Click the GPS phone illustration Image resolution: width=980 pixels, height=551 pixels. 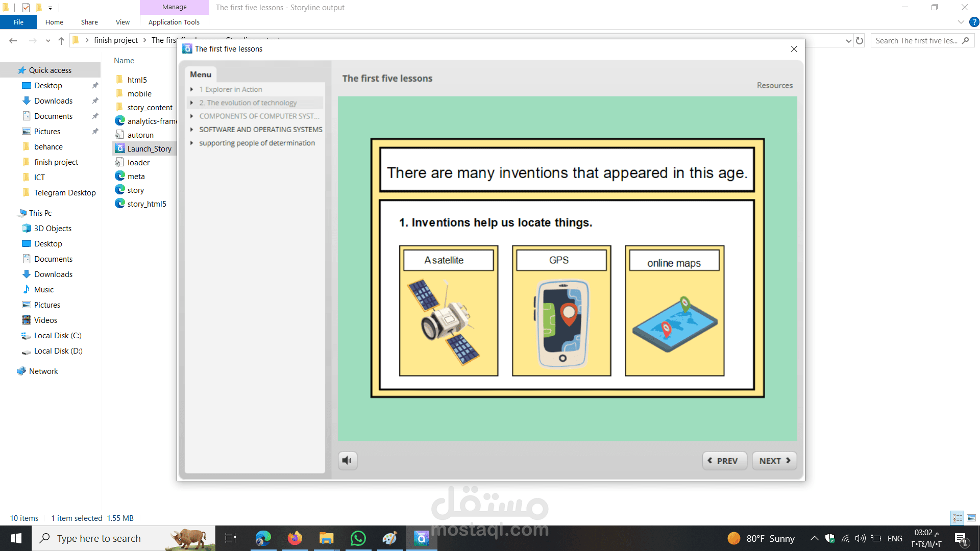click(x=561, y=323)
